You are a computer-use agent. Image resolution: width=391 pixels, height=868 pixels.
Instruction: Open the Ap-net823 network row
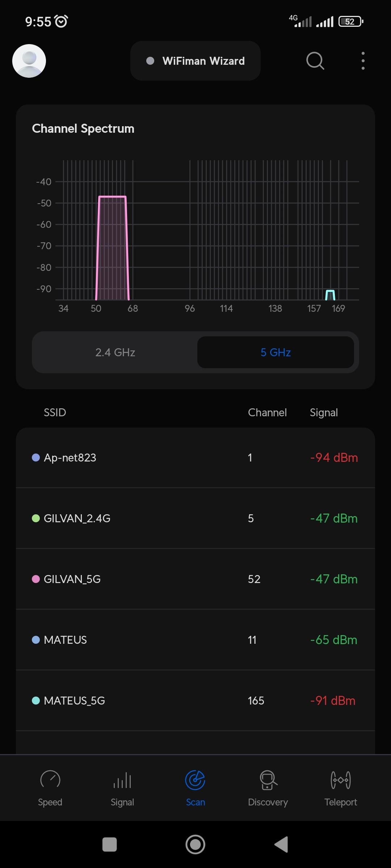195,458
